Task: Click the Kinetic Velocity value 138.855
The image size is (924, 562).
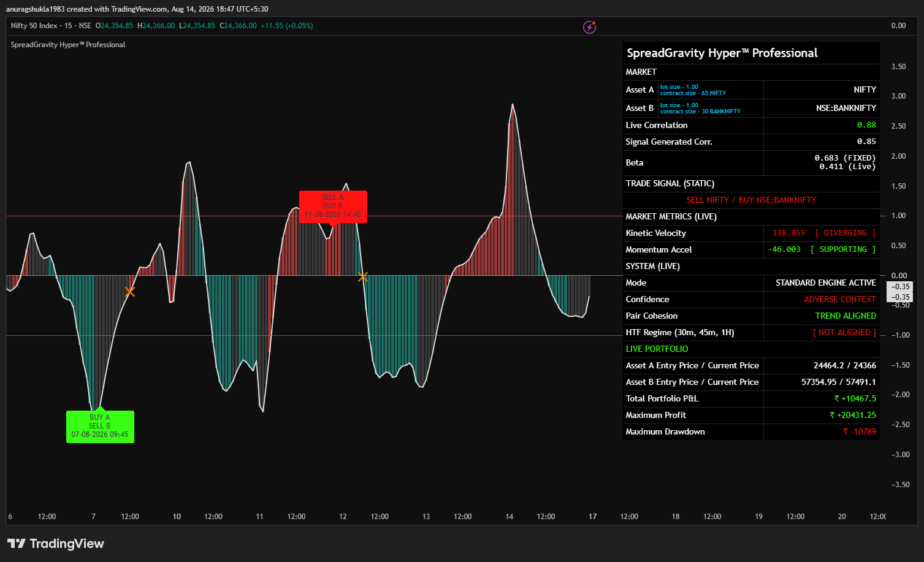Action: (x=788, y=233)
